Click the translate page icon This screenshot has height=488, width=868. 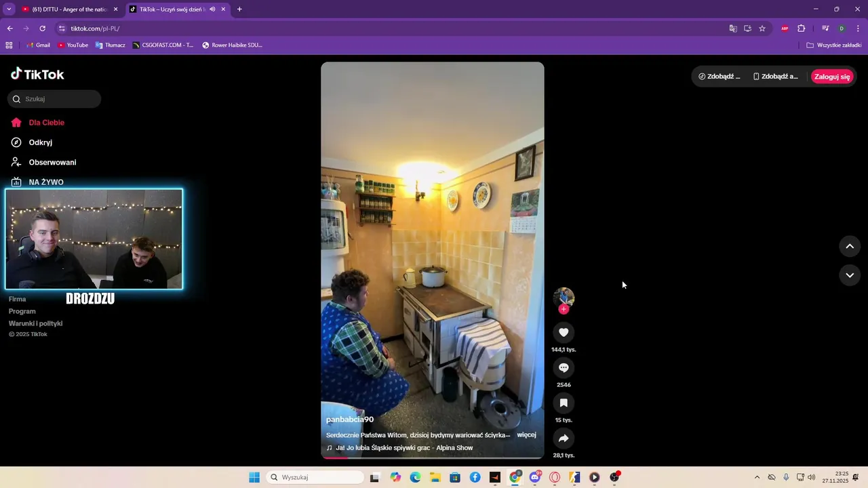coord(732,28)
